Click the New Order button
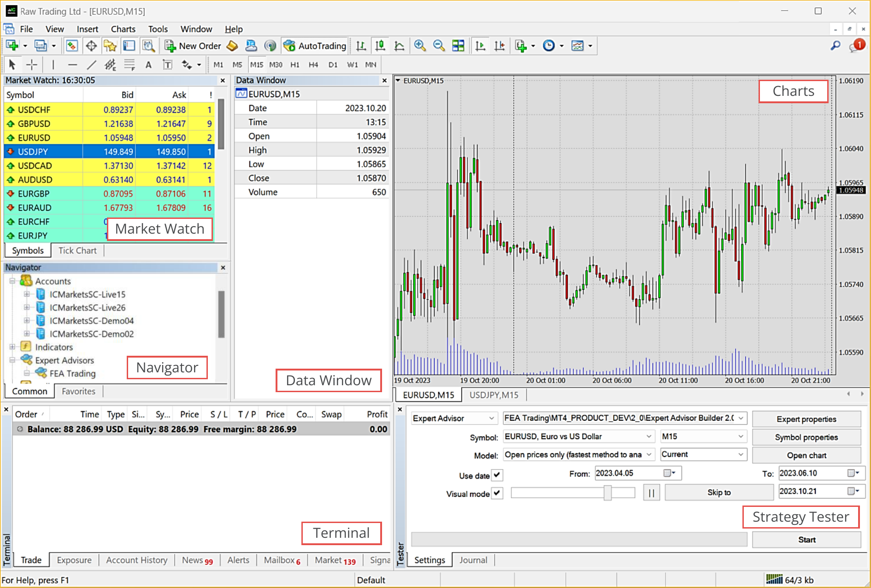871x588 pixels. pyautogui.click(x=193, y=46)
